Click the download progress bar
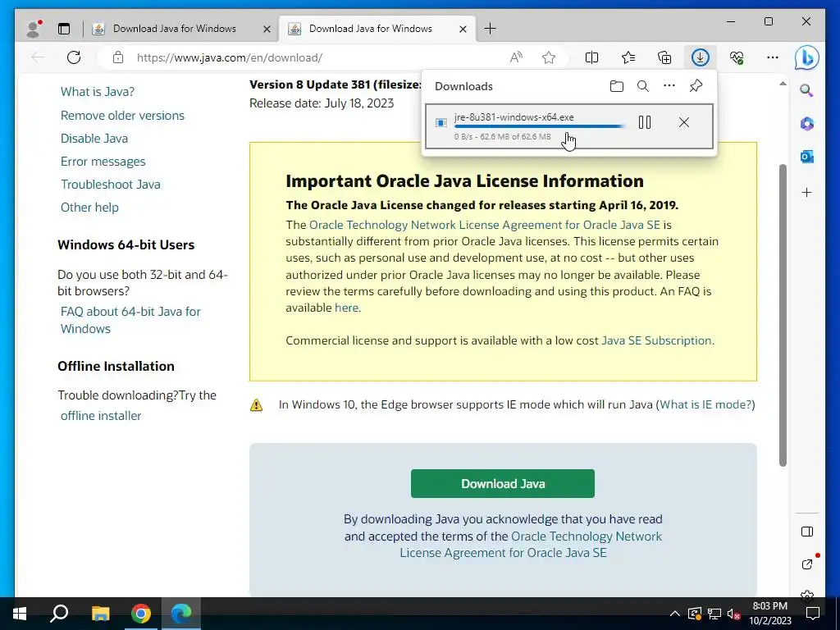Screen dimensions: 840x630 539,127
